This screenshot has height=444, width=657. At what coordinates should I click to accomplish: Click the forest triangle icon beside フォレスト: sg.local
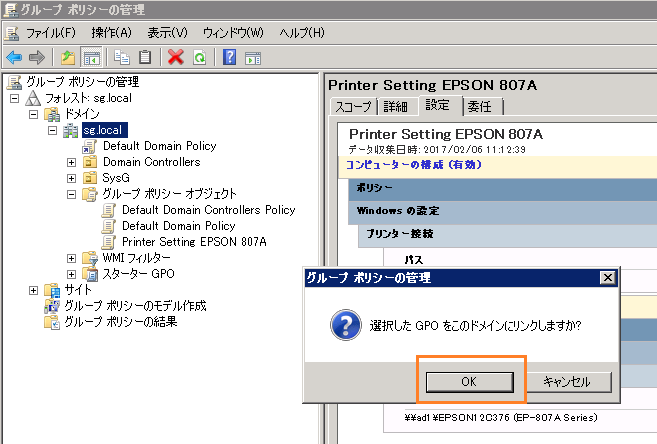[x=33, y=98]
